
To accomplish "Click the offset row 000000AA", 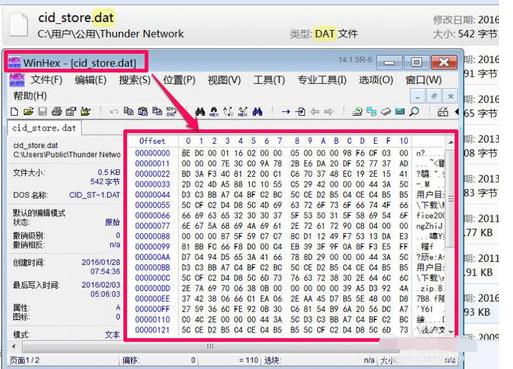I will (152, 257).
